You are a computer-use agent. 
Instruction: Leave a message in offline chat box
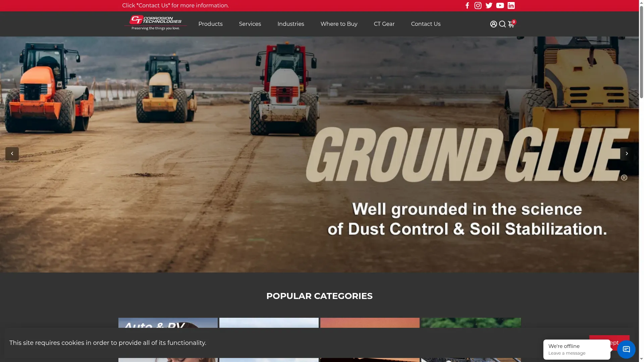point(577,350)
